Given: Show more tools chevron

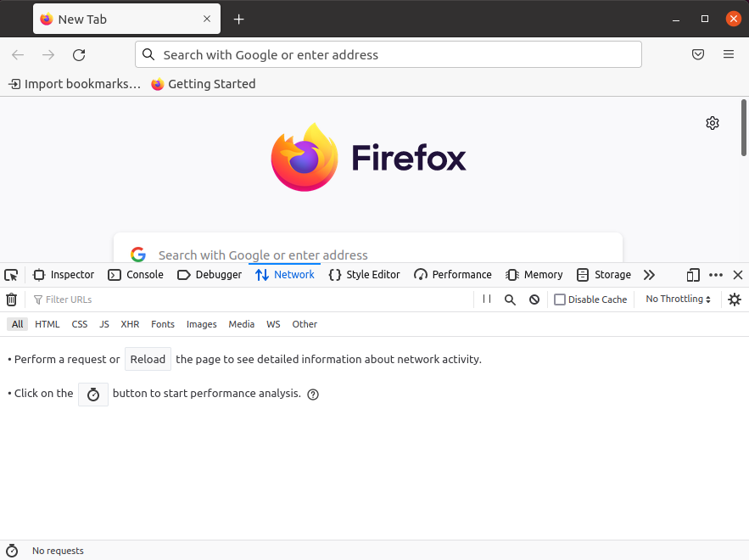Looking at the screenshot, I should click(649, 275).
